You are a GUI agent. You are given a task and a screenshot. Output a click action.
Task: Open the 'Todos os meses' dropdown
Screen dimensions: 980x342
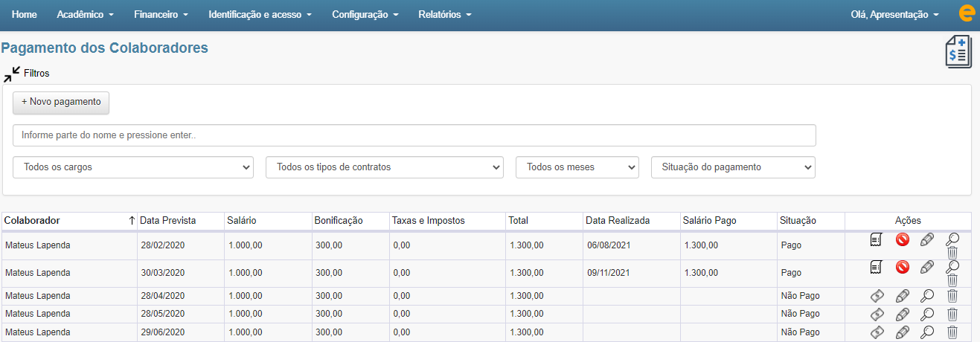[577, 167]
